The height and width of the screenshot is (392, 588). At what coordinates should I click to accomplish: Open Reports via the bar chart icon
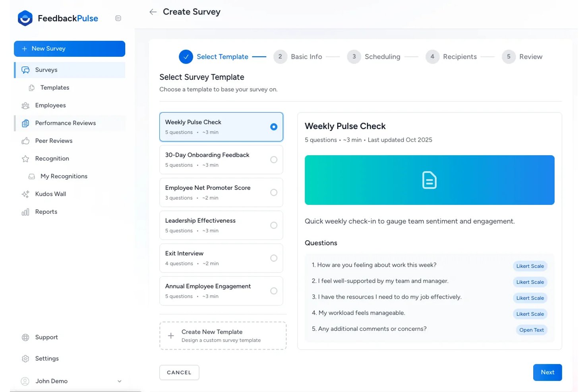click(25, 212)
